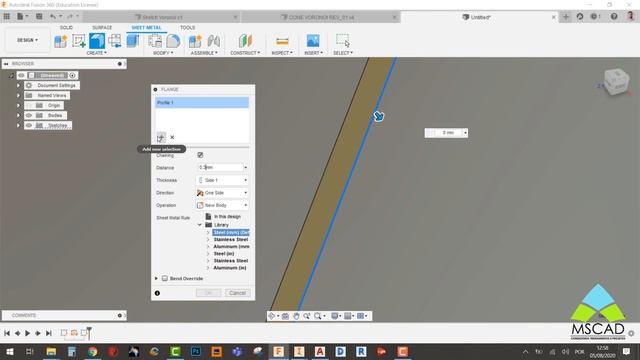Click the timeline Play button

point(27,333)
